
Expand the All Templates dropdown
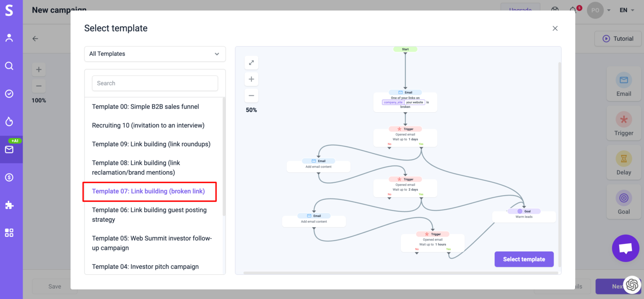click(x=155, y=54)
